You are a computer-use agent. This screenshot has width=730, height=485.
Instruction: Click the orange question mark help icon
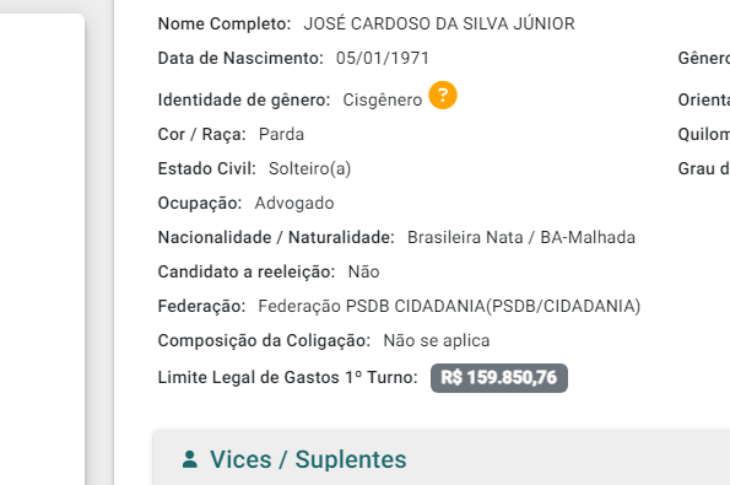click(443, 96)
